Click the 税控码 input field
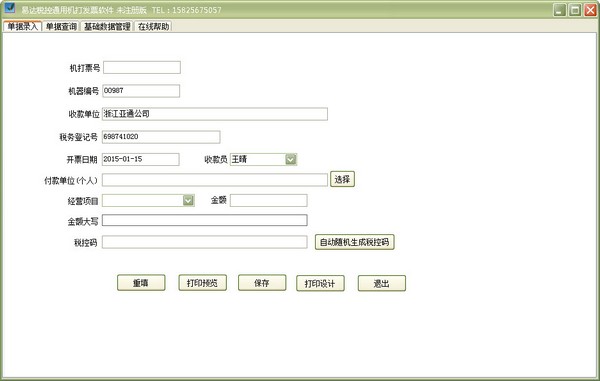This screenshot has height=381, width=600. (x=205, y=242)
